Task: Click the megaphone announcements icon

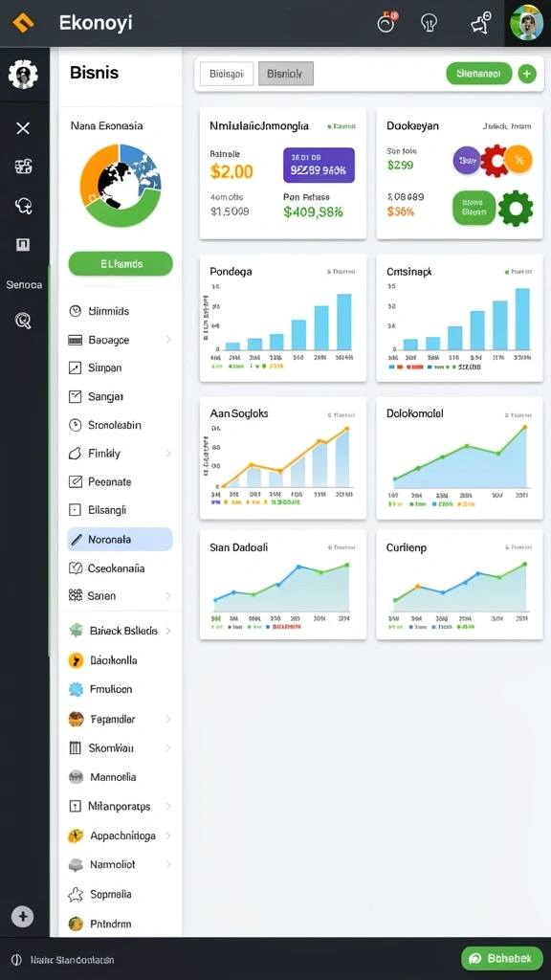Action: tap(480, 23)
